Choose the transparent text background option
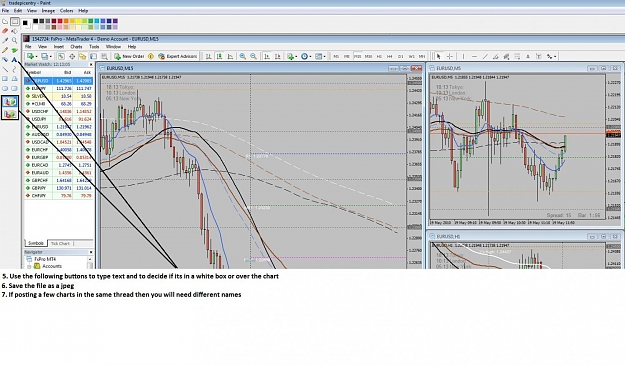 pyautogui.click(x=10, y=114)
